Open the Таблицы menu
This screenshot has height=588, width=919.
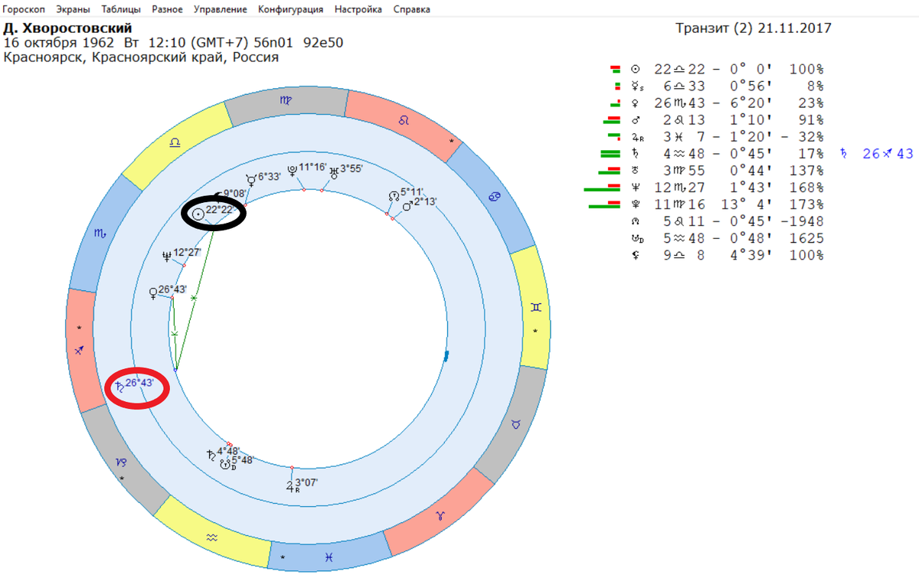point(122,10)
